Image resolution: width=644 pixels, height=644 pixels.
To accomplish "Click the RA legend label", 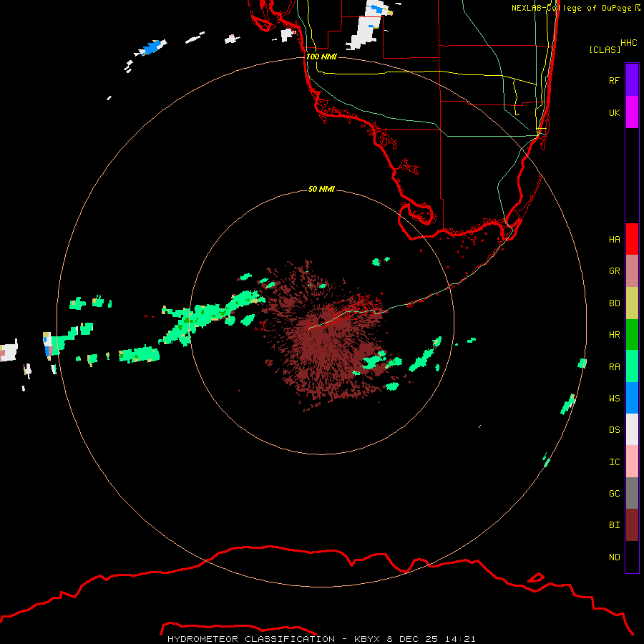I will point(614,367).
